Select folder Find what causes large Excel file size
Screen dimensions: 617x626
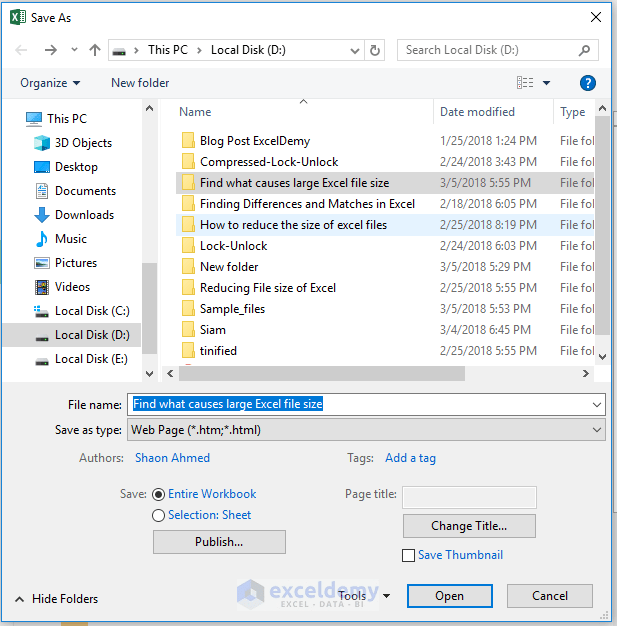(385, 183)
